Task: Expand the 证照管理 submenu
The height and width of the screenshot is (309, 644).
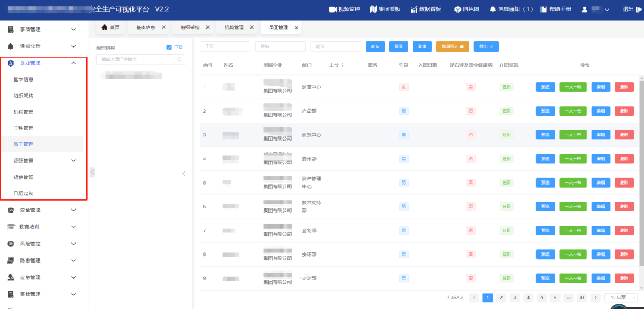Action: coord(73,161)
